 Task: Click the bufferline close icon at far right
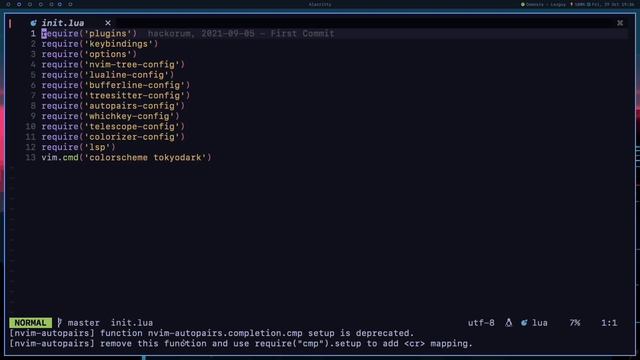pyautogui.click(x=620, y=23)
